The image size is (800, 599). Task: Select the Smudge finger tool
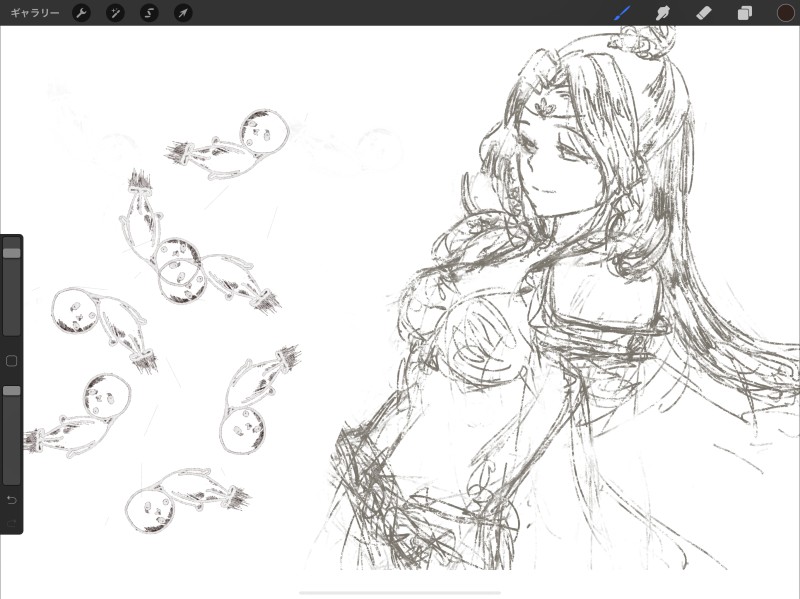(662, 13)
